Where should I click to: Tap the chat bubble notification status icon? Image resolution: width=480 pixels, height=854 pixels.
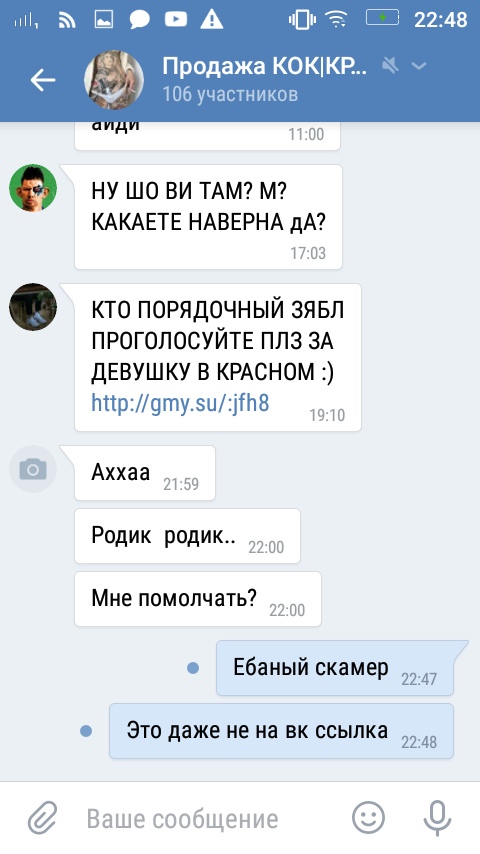(x=139, y=20)
